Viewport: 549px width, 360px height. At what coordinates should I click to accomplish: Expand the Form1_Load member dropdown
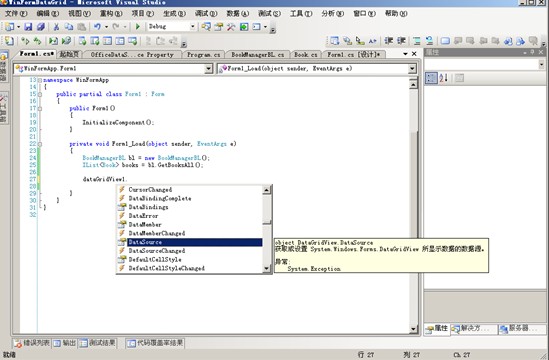coord(412,69)
